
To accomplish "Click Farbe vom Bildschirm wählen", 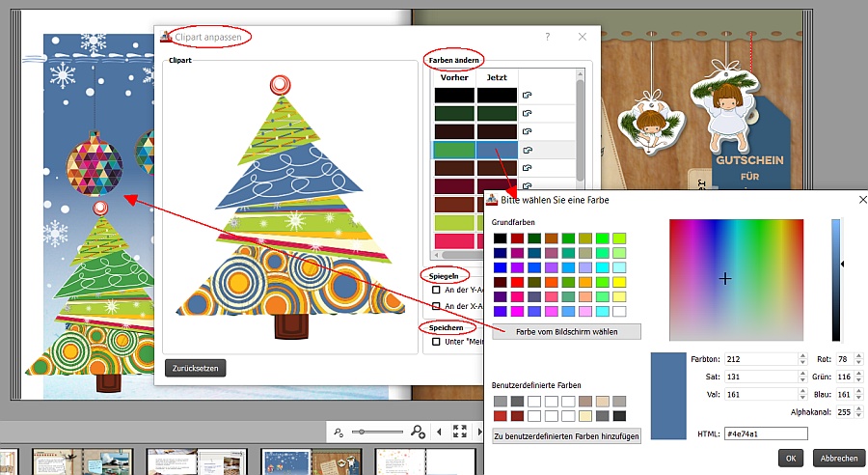I will (567, 332).
